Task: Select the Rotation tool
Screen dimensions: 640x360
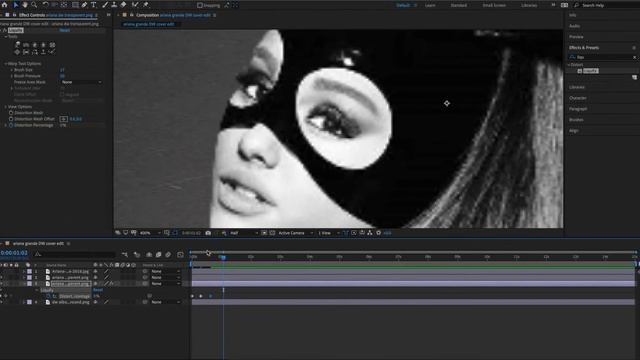Action: [x=45, y=5]
